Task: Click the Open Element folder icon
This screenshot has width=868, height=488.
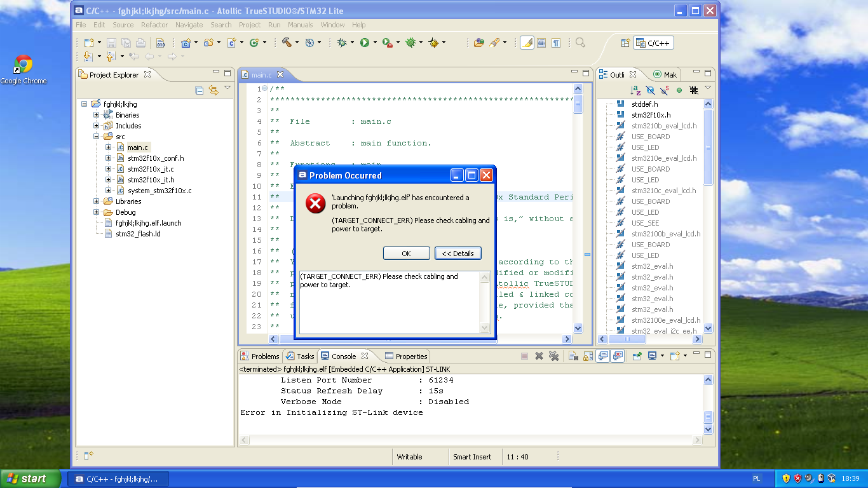Action: pos(479,43)
